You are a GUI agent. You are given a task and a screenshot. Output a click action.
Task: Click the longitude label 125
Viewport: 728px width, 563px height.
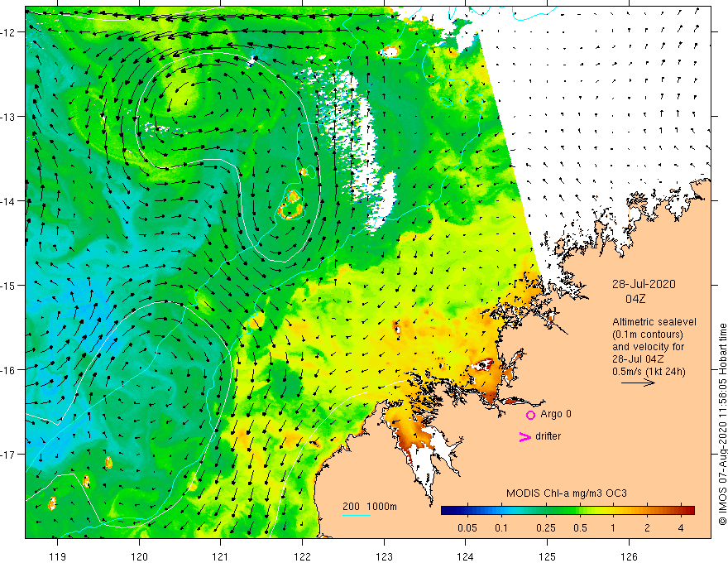548,556
